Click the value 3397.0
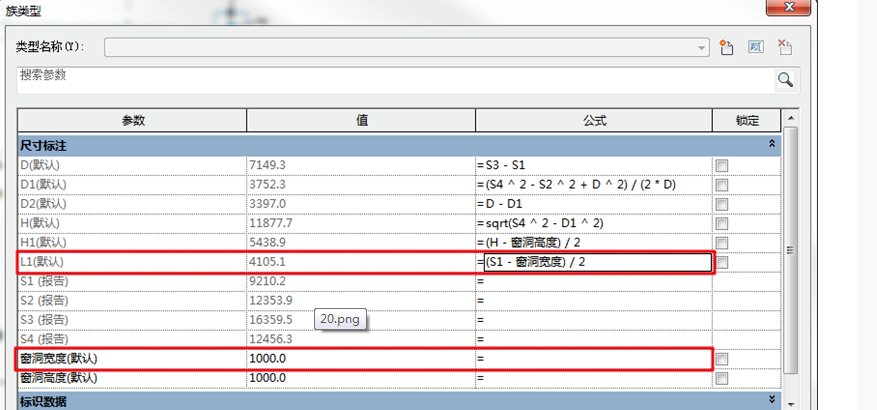877x410 pixels. (x=267, y=204)
